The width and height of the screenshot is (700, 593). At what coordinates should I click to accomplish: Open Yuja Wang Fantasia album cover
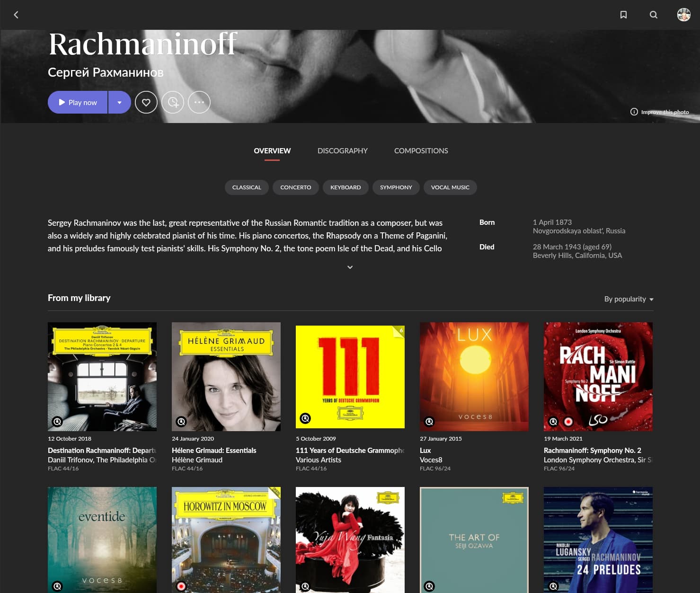pyautogui.click(x=350, y=540)
